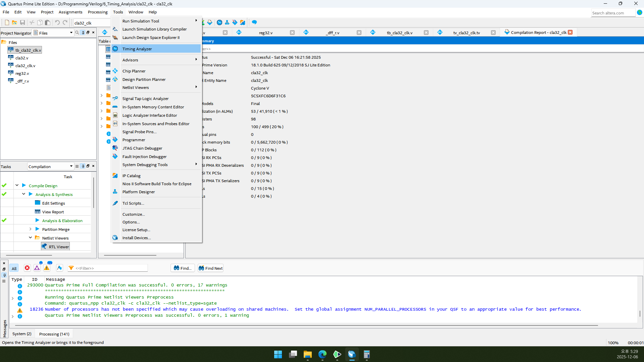The width and height of the screenshot is (644, 362).
Task: Toggle the warning messages filter
Action: click(x=47, y=268)
